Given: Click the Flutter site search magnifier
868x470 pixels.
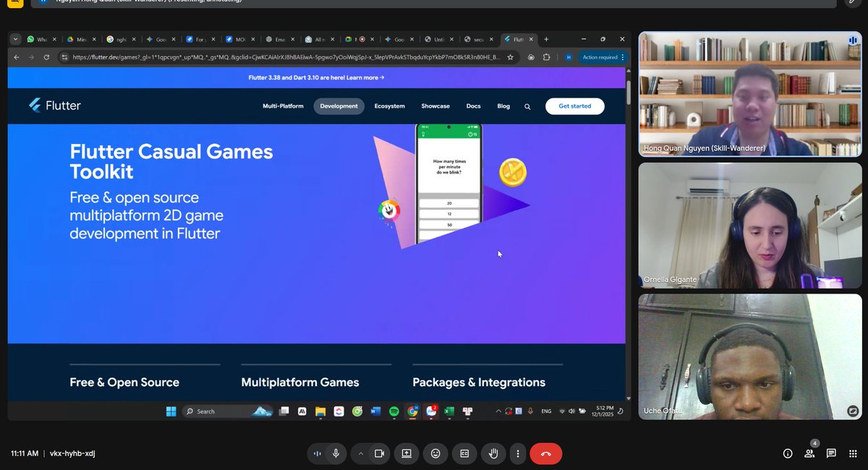Looking at the screenshot, I should (x=527, y=106).
